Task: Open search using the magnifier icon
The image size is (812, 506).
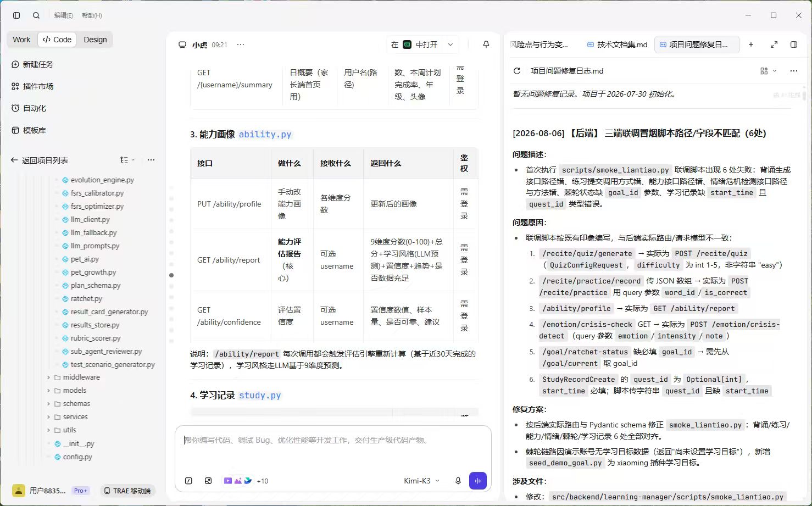Action: click(36, 15)
